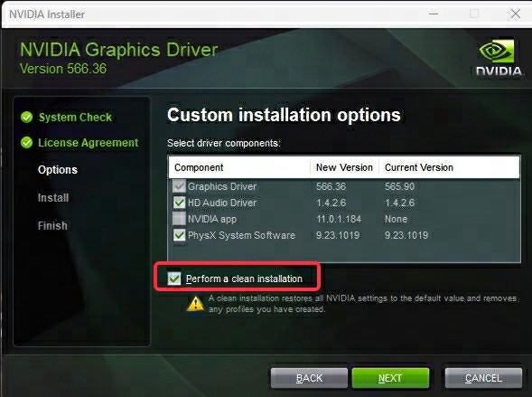Uncheck the HD Audio Driver component
532x397 pixels.
click(x=179, y=203)
